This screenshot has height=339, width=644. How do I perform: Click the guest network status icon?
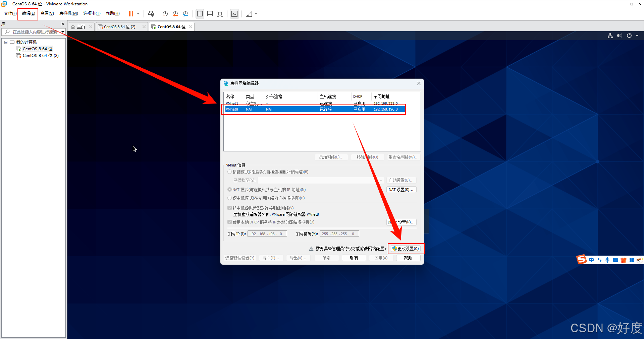(610, 36)
